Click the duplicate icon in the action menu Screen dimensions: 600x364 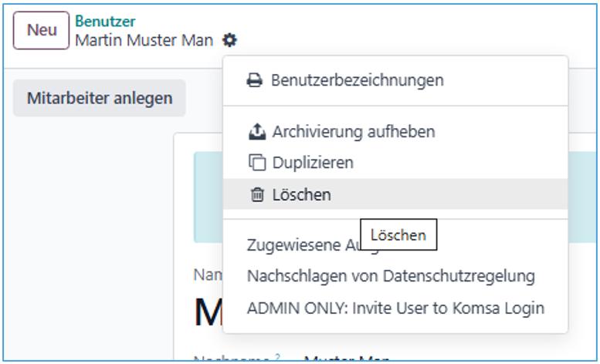point(256,163)
